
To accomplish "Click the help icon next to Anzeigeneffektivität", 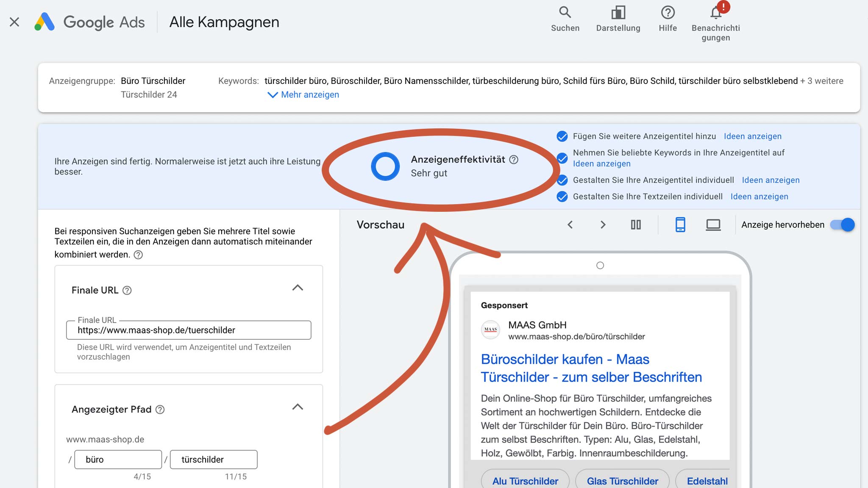I will 514,160.
